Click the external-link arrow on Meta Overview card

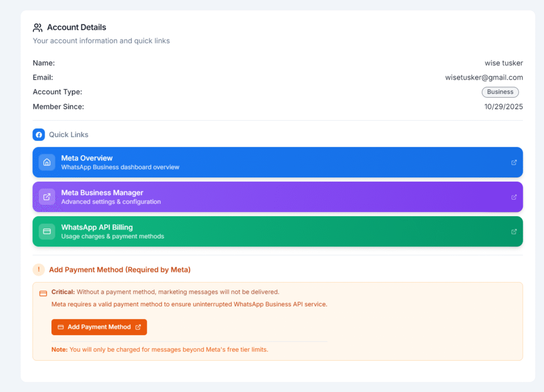coord(514,163)
